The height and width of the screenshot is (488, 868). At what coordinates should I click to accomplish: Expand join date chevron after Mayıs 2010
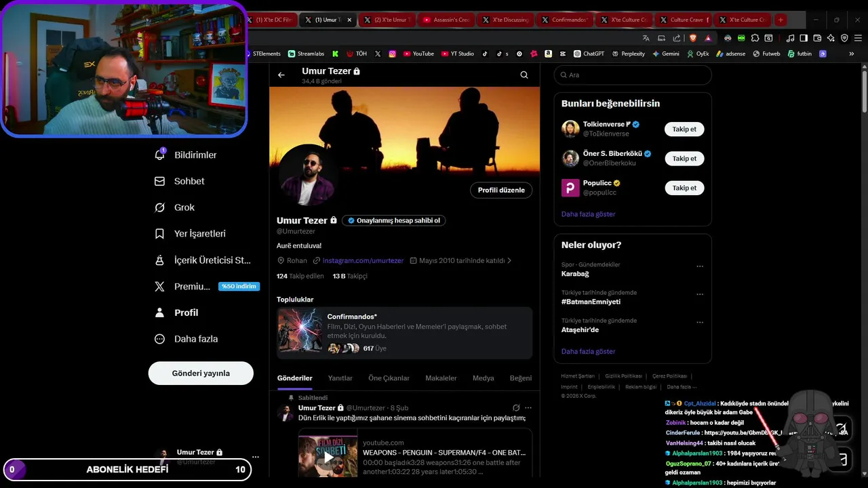pos(509,260)
